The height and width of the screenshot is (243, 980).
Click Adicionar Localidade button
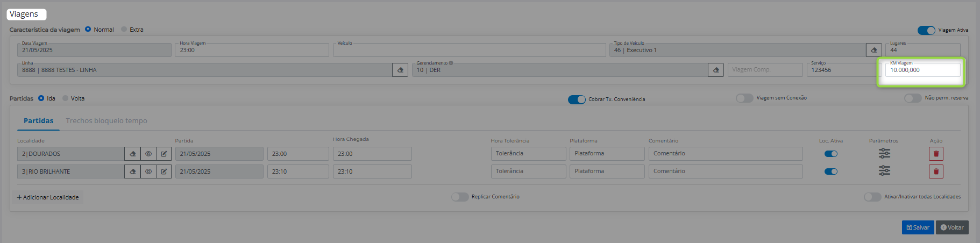click(48, 197)
